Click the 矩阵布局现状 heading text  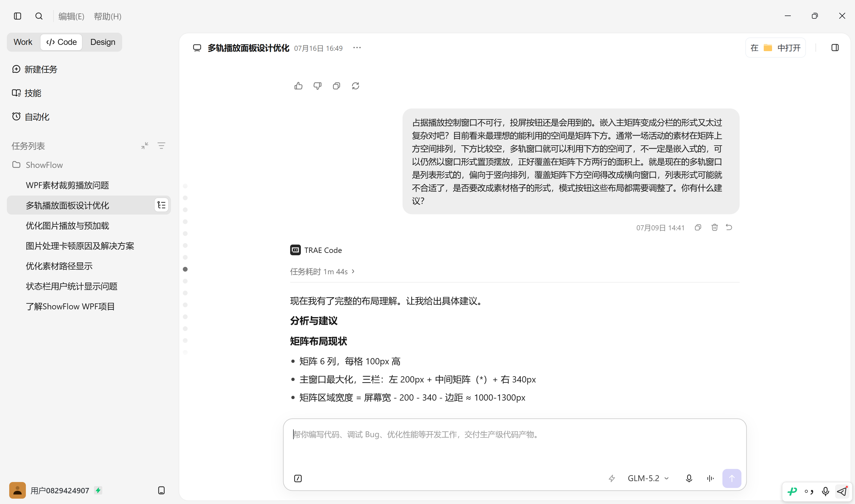tap(318, 341)
